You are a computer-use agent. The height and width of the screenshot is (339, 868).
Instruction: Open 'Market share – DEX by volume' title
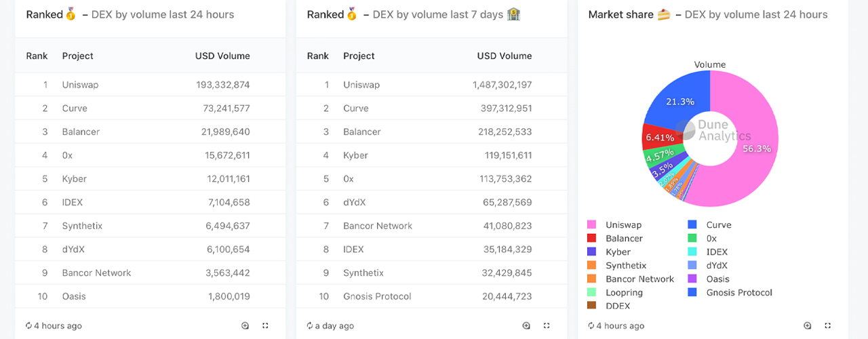708,14
